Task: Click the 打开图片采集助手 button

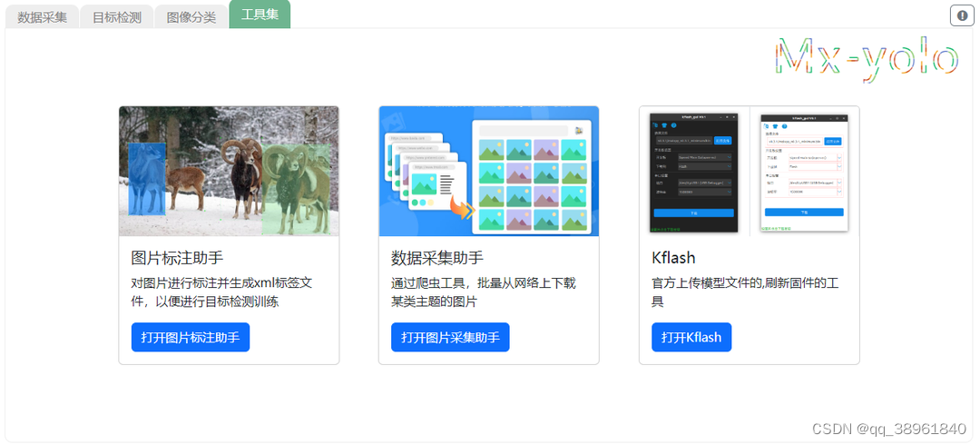Action: (451, 337)
